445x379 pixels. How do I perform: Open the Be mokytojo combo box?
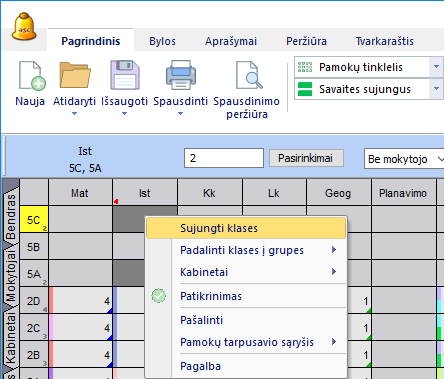tap(404, 159)
